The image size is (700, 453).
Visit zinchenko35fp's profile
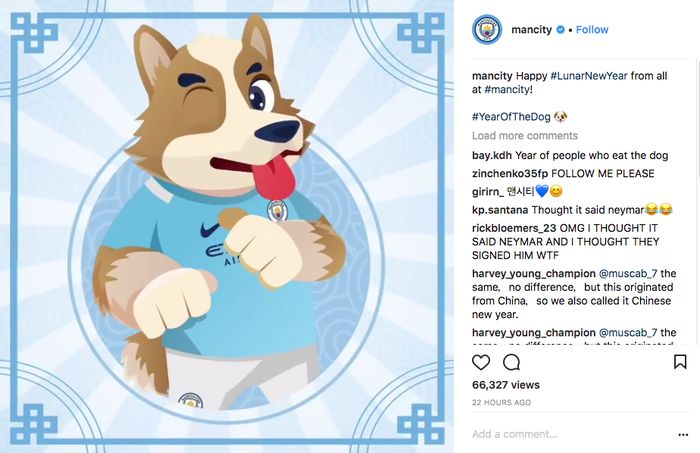pos(510,174)
